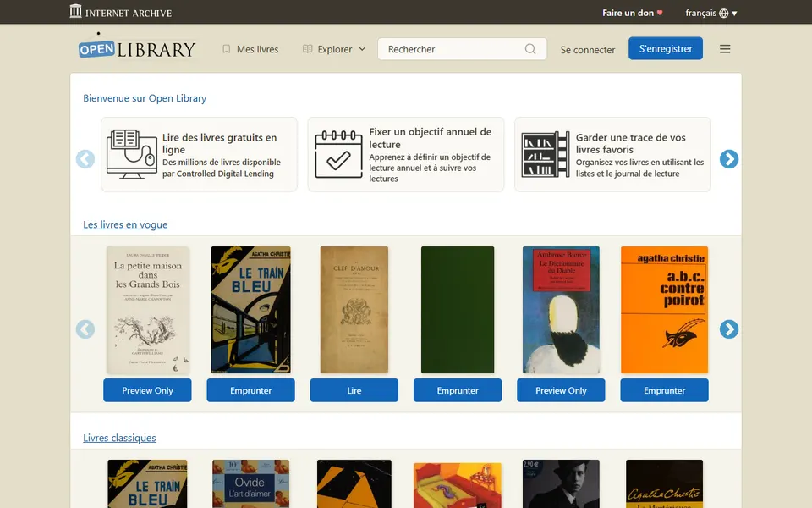Click the S'enregistrer button
The height and width of the screenshot is (508, 812).
click(666, 48)
